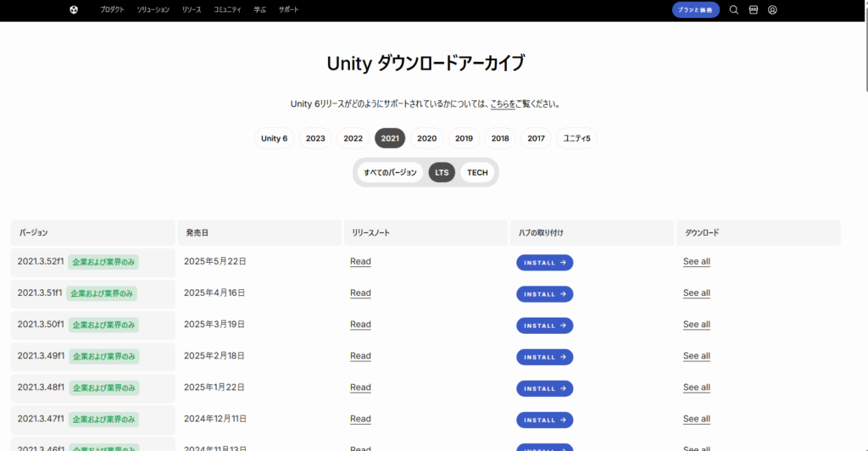868x451 pixels.
Task: See all downloads for 2021.3.49f1
Action: 697,356
